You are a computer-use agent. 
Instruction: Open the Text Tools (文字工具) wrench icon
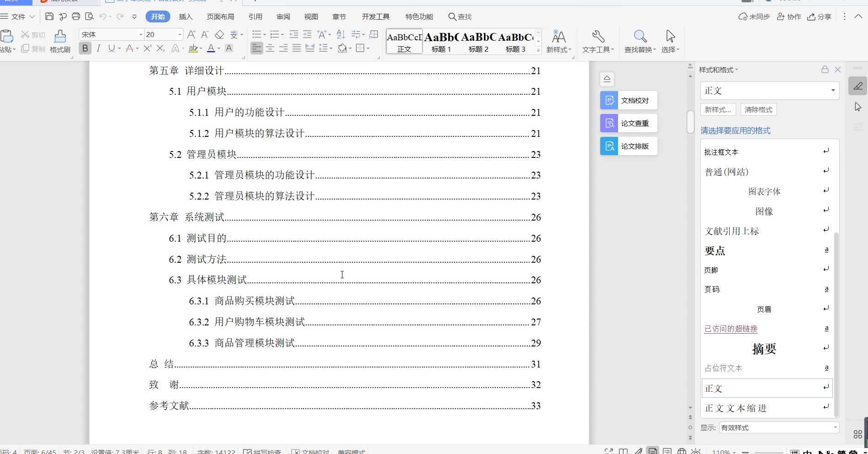pyautogui.click(x=598, y=37)
